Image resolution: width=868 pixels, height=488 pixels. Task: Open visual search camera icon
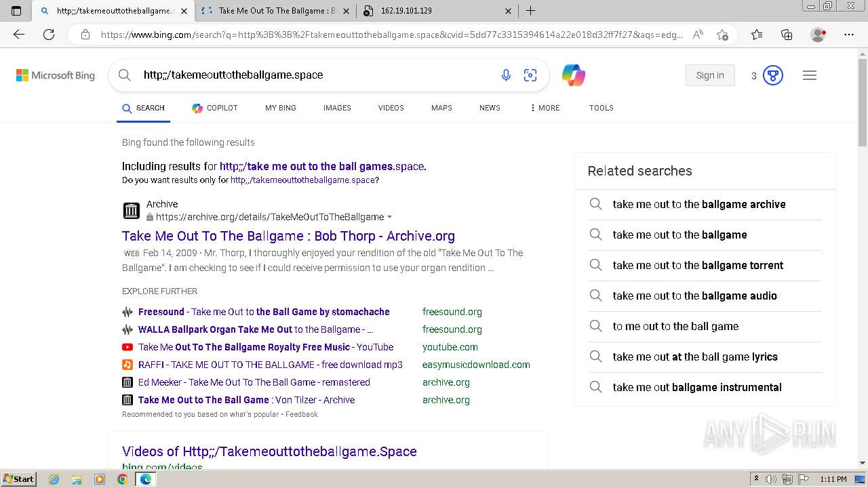[530, 75]
